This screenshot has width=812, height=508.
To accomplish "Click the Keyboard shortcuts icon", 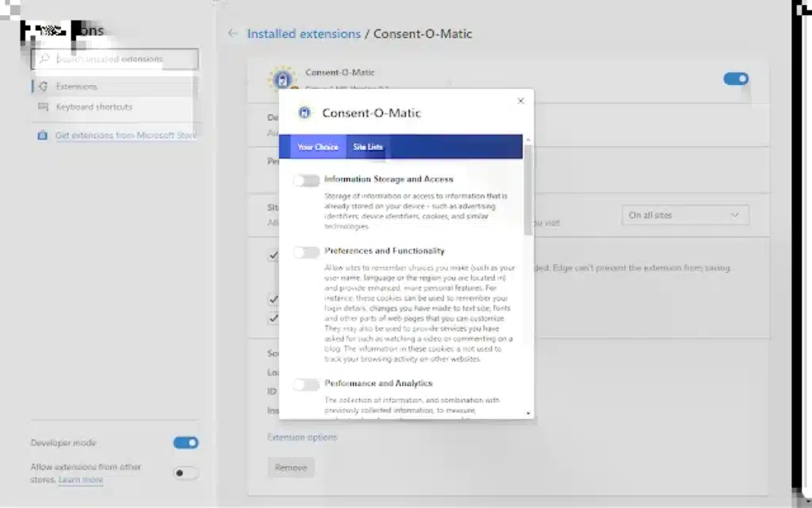I will point(43,107).
